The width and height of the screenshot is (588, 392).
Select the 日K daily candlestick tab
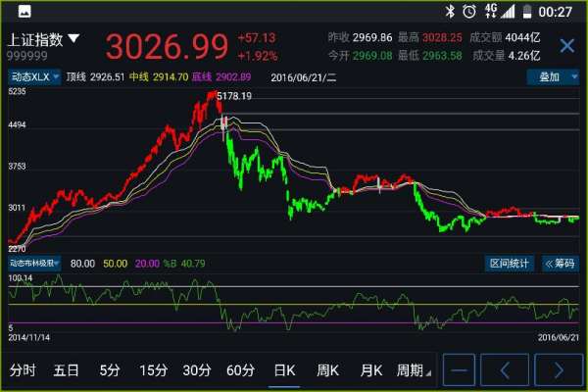[x=284, y=370]
